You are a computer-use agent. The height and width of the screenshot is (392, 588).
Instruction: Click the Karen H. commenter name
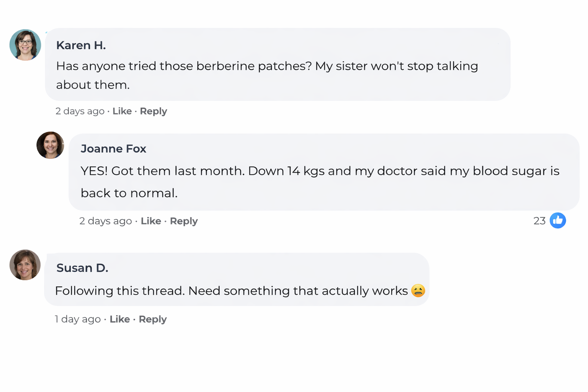click(81, 45)
